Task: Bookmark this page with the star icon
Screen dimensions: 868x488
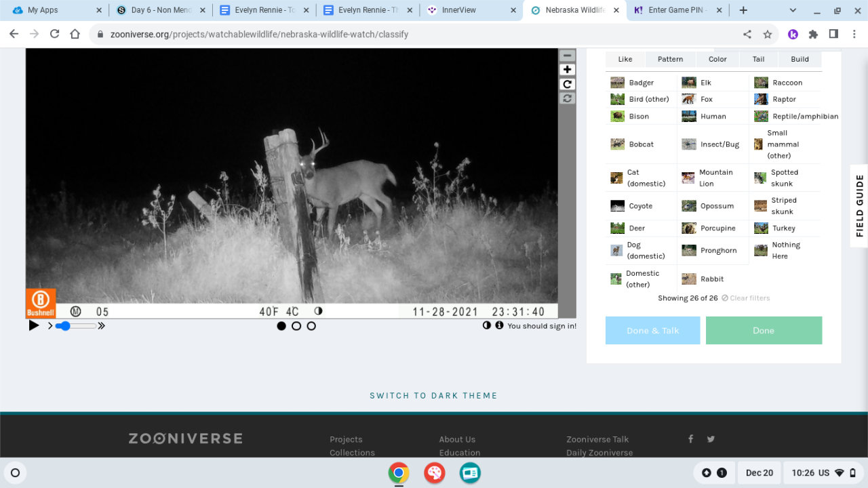Action: pyautogui.click(x=767, y=34)
